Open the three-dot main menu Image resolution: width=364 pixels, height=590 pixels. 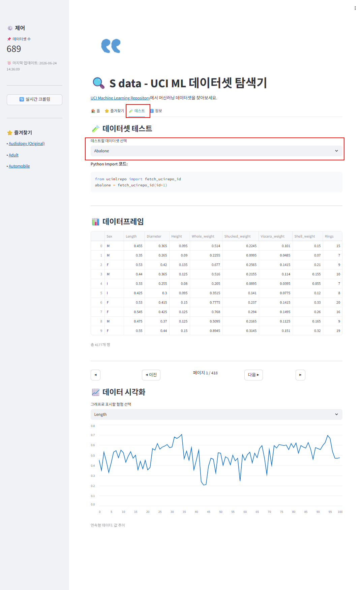point(355,8)
